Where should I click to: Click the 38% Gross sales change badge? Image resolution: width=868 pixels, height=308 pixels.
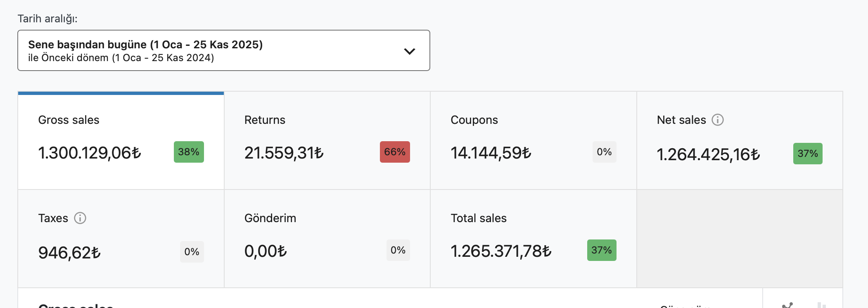pos(189,152)
